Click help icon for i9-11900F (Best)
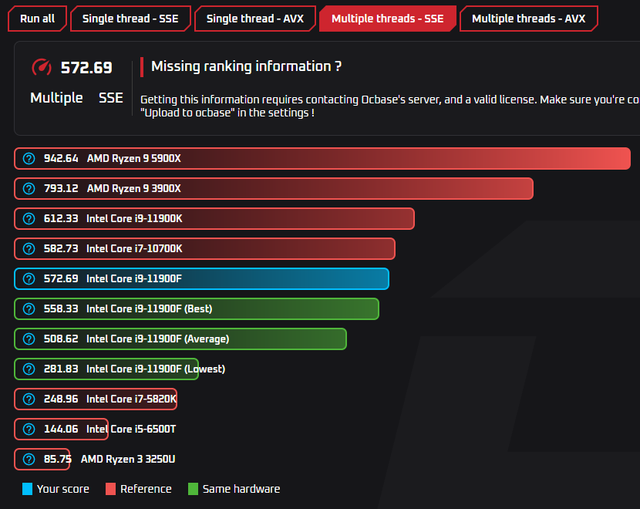 coord(29,309)
